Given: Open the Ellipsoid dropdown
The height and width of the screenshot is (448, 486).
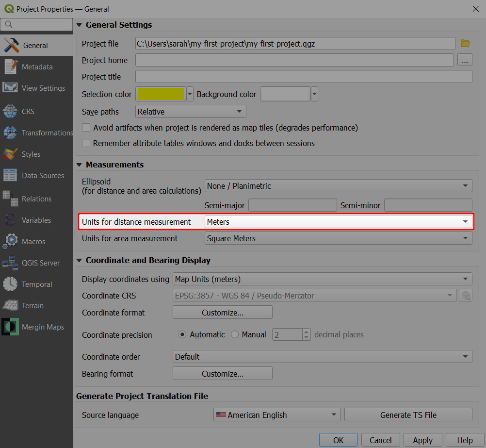Looking at the screenshot, I should 338,186.
